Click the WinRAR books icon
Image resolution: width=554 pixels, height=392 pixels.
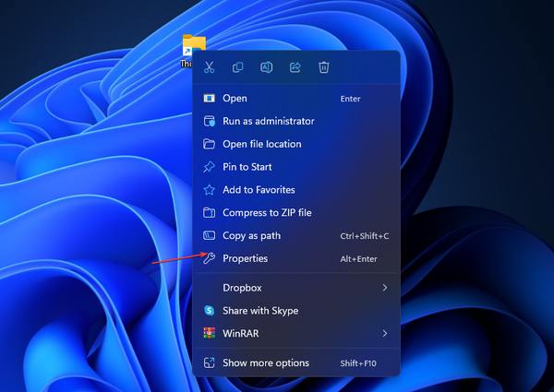(210, 333)
